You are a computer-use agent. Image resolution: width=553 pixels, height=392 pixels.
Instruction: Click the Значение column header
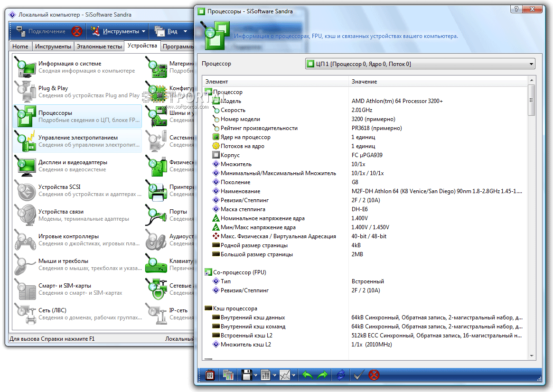[x=439, y=82]
